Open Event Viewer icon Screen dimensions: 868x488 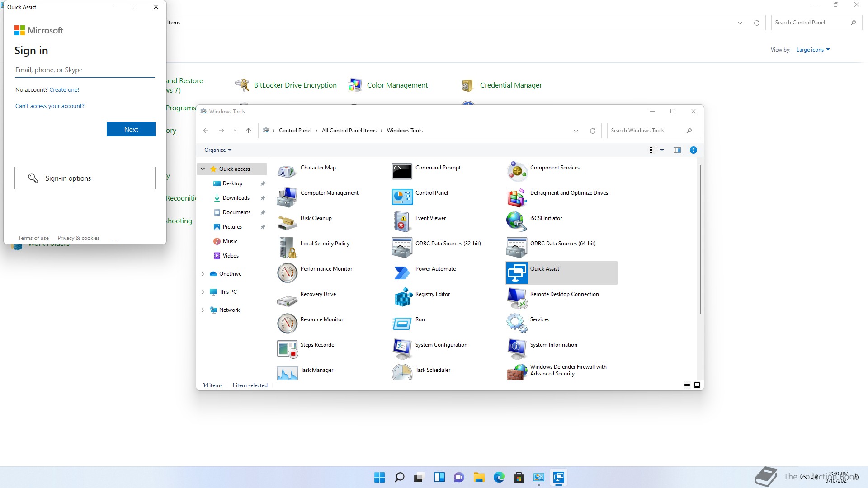tap(402, 222)
